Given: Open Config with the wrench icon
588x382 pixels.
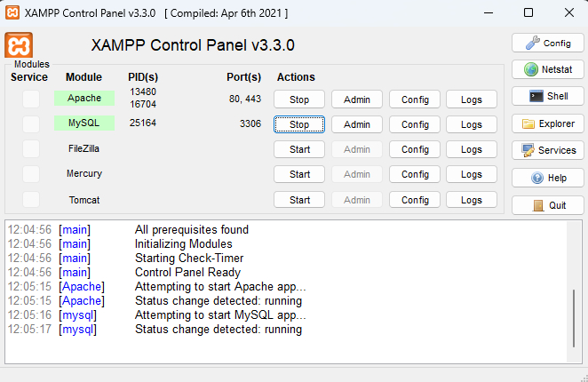Looking at the screenshot, I should [x=533, y=43].
